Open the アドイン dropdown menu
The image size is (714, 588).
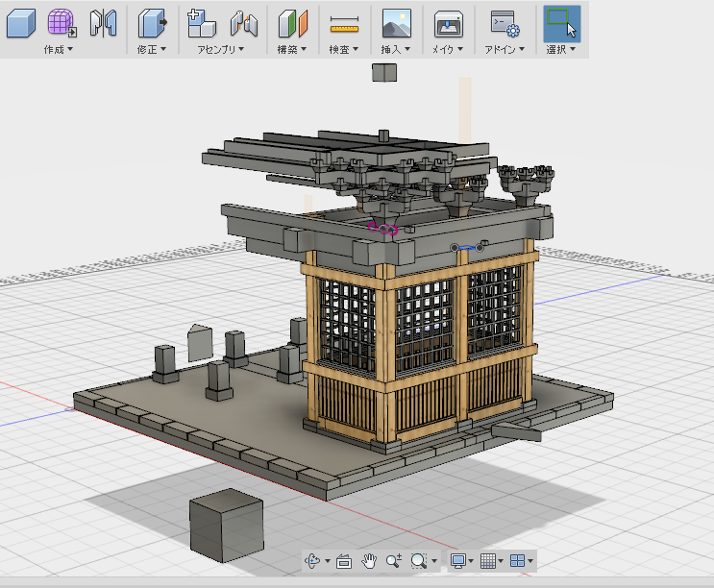coord(505,49)
